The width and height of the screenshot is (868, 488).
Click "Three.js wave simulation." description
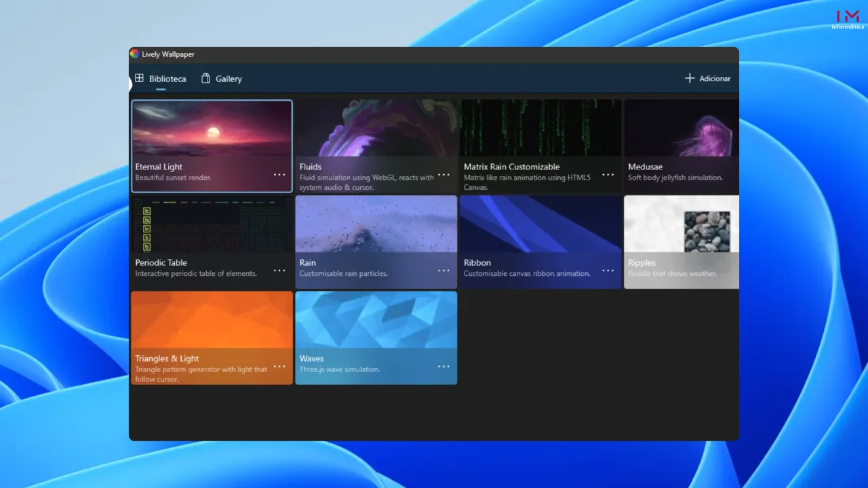click(340, 369)
